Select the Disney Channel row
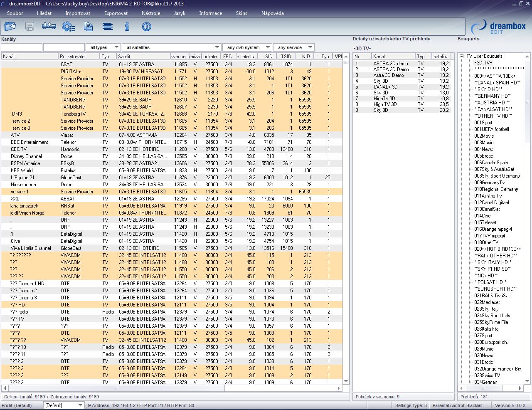Viewport: 532px width, 410px height. point(172,156)
